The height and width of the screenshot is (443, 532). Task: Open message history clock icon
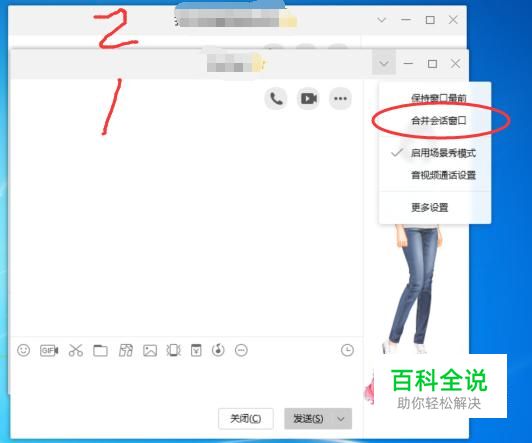click(347, 350)
